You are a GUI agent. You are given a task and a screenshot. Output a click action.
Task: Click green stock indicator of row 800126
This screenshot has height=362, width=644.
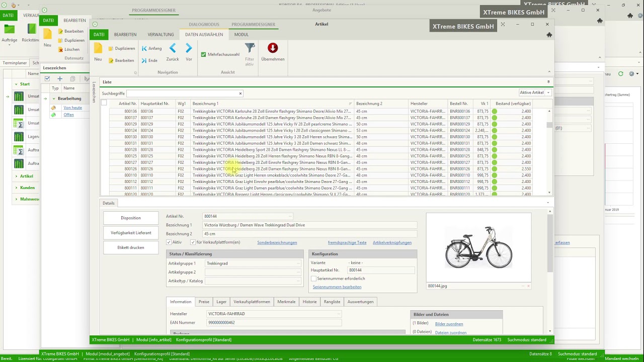pos(495,169)
